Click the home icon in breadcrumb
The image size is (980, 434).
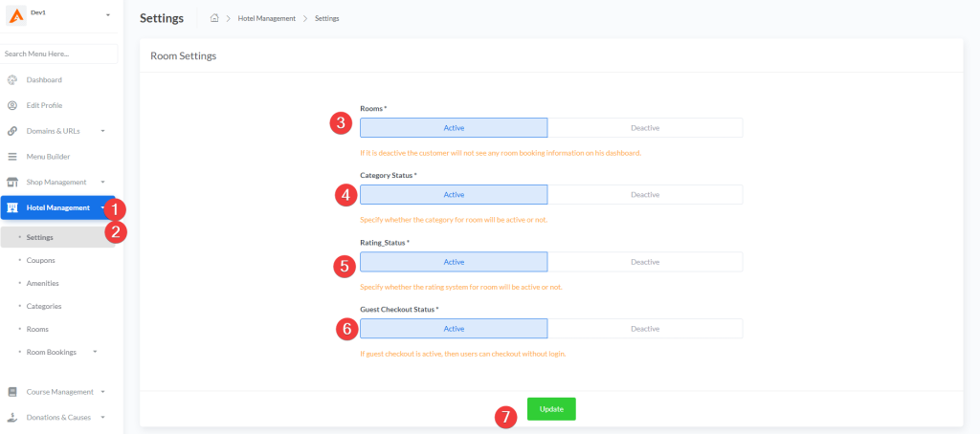(214, 18)
